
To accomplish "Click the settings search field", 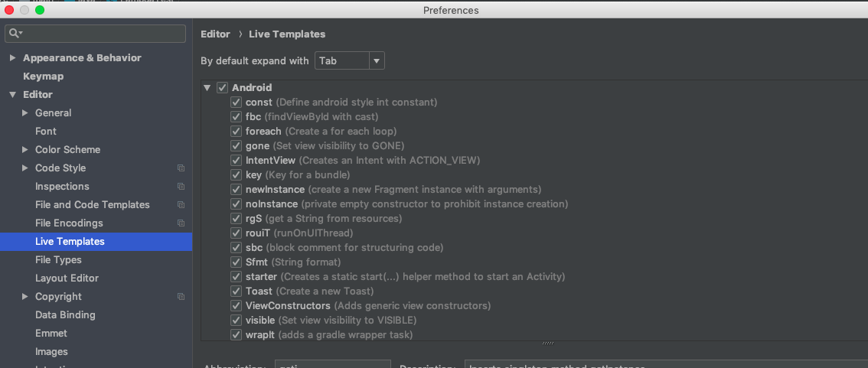I will tap(100, 34).
